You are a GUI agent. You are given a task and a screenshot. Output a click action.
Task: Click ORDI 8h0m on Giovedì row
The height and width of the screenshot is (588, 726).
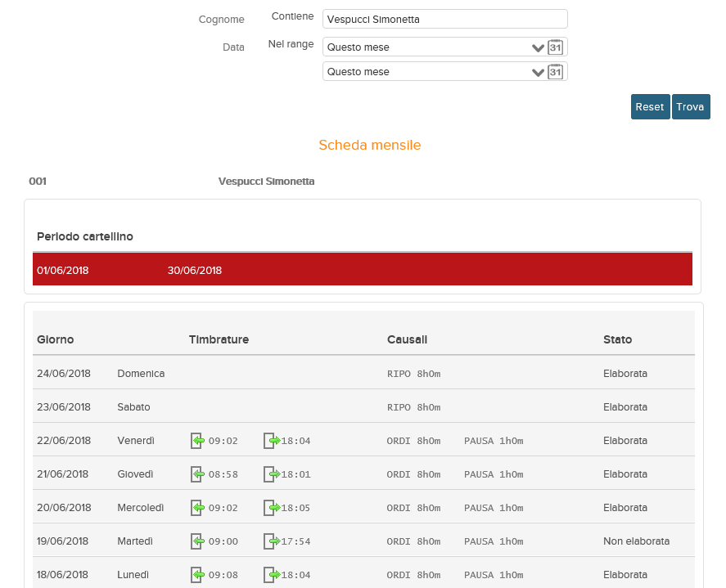coord(414,474)
